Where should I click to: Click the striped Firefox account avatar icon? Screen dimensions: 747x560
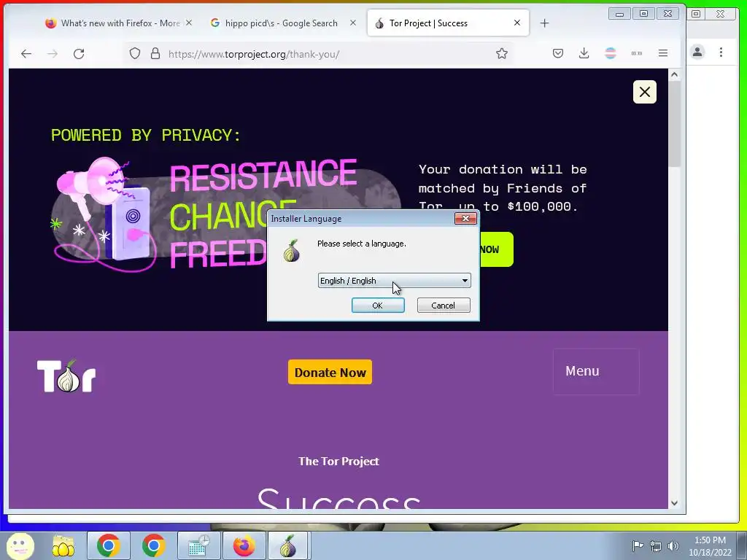coord(611,53)
